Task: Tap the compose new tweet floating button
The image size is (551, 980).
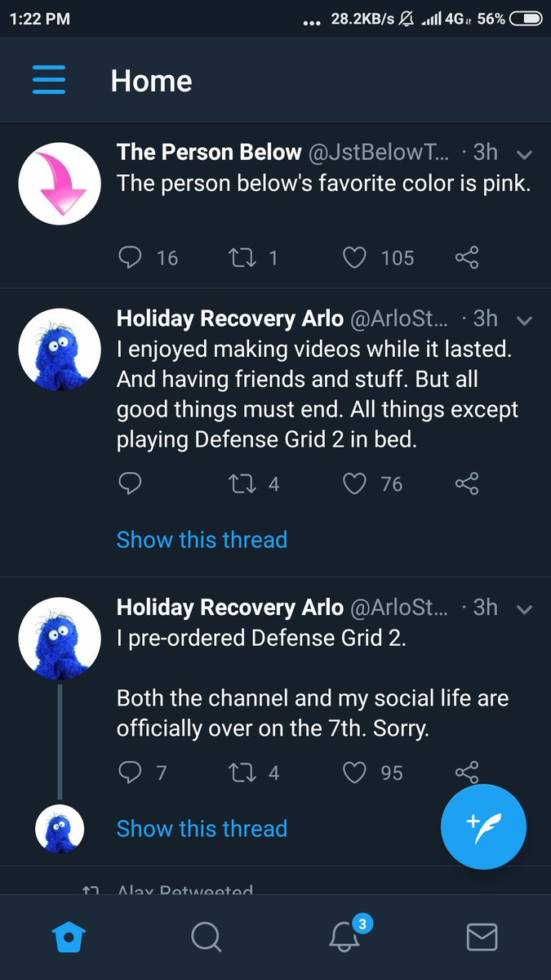Action: point(483,826)
